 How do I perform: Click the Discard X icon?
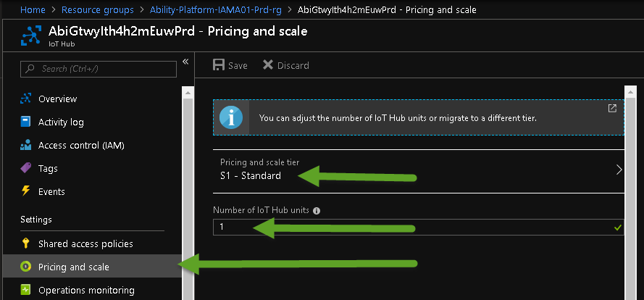click(268, 65)
